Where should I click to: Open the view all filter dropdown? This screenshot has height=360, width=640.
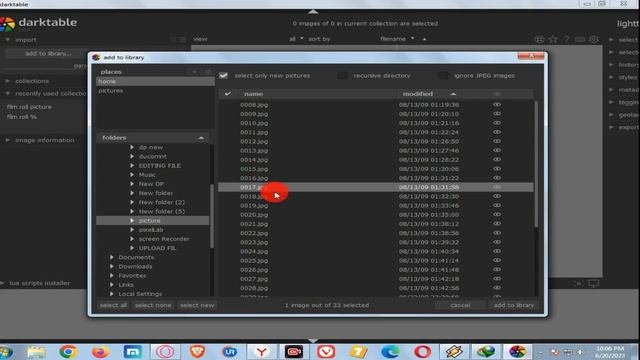click(x=296, y=39)
